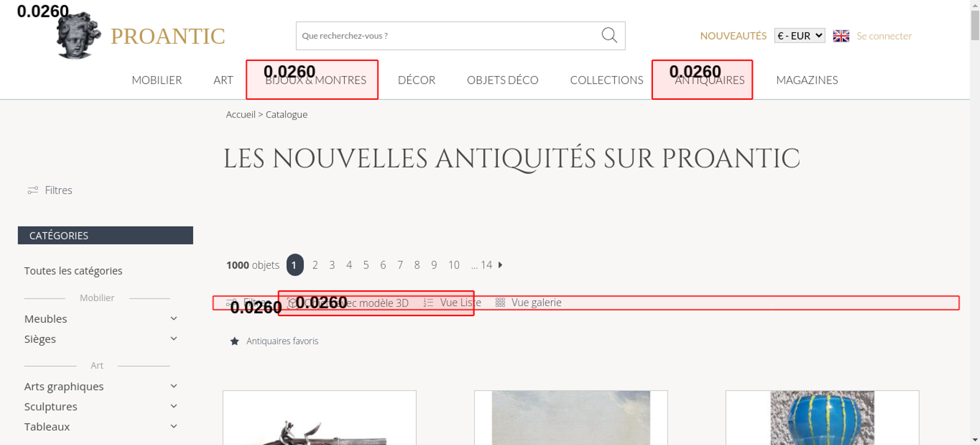Click the UK flag language icon
Screen dimensions: 980x445
click(x=841, y=36)
